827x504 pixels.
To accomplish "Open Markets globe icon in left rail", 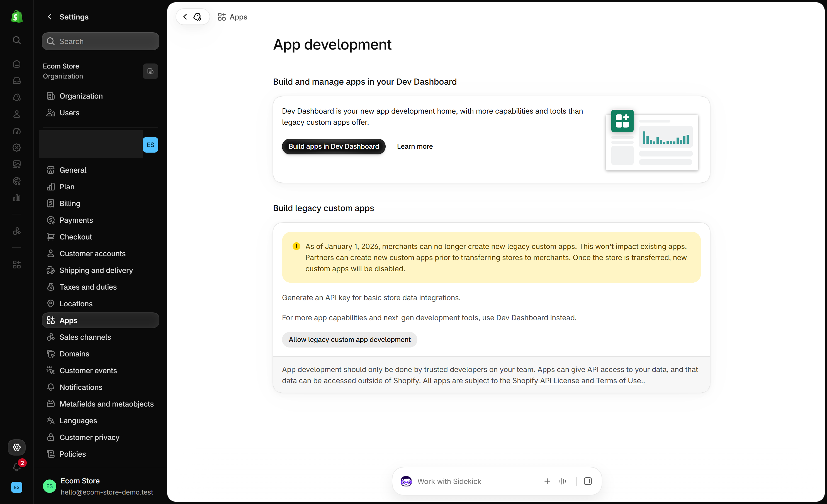I will coord(16,181).
